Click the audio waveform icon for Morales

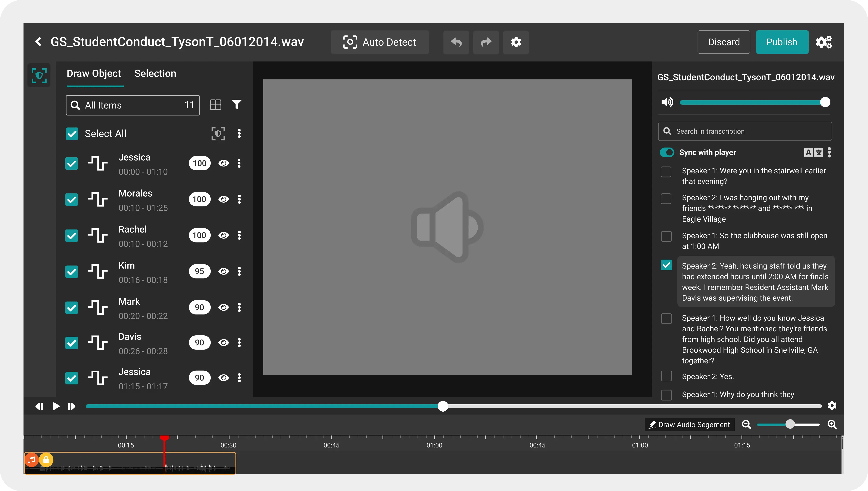click(x=97, y=199)
